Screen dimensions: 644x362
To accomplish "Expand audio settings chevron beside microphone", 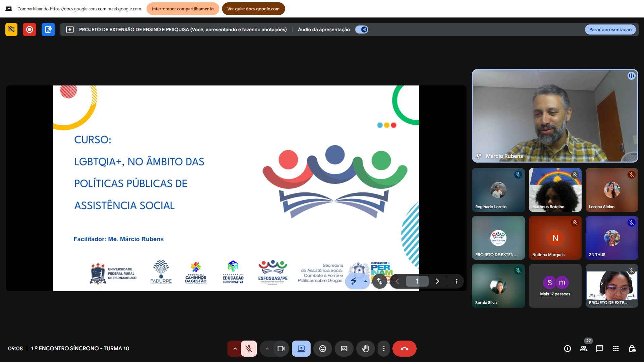I will pos(235,349).
